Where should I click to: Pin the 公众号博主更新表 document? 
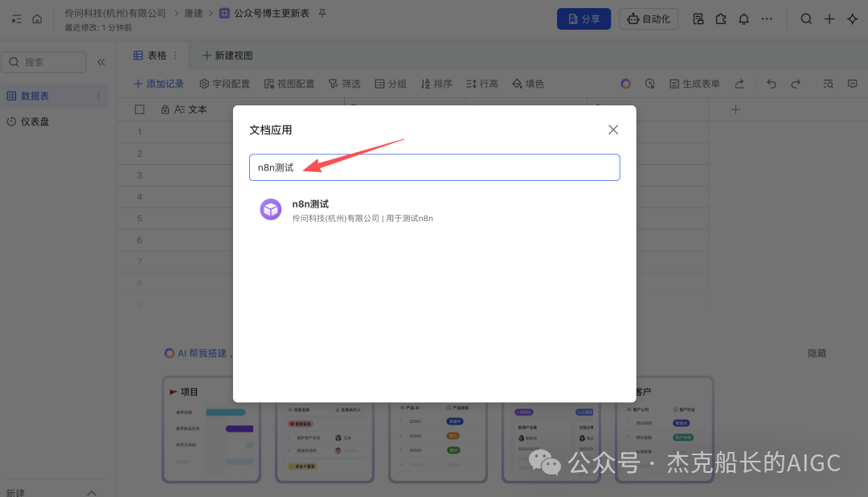coord(322,13)
